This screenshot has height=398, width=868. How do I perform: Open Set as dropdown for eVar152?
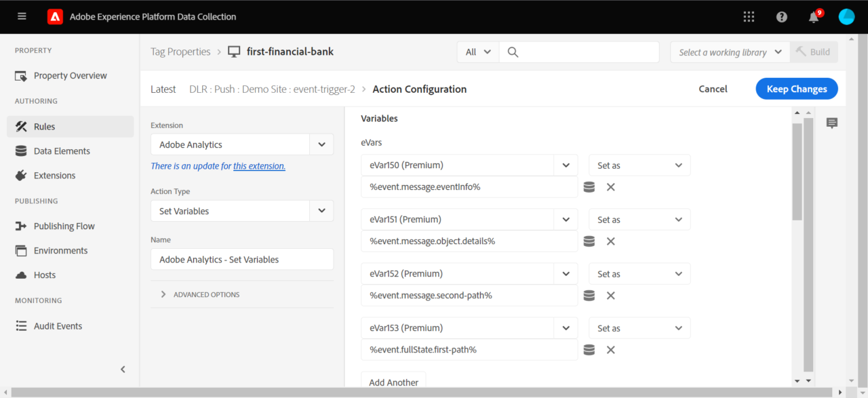click(639, 274)
